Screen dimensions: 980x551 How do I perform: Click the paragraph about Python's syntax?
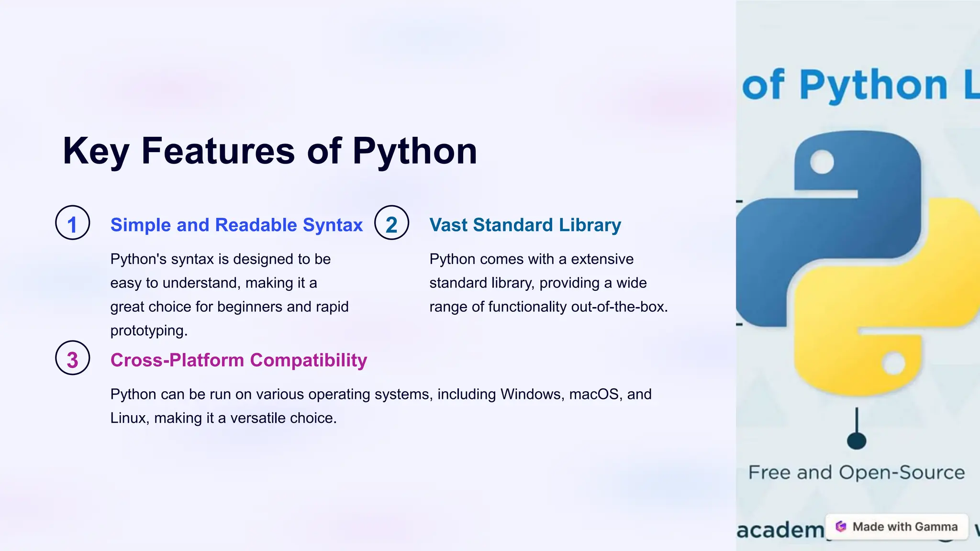[229, 295]
